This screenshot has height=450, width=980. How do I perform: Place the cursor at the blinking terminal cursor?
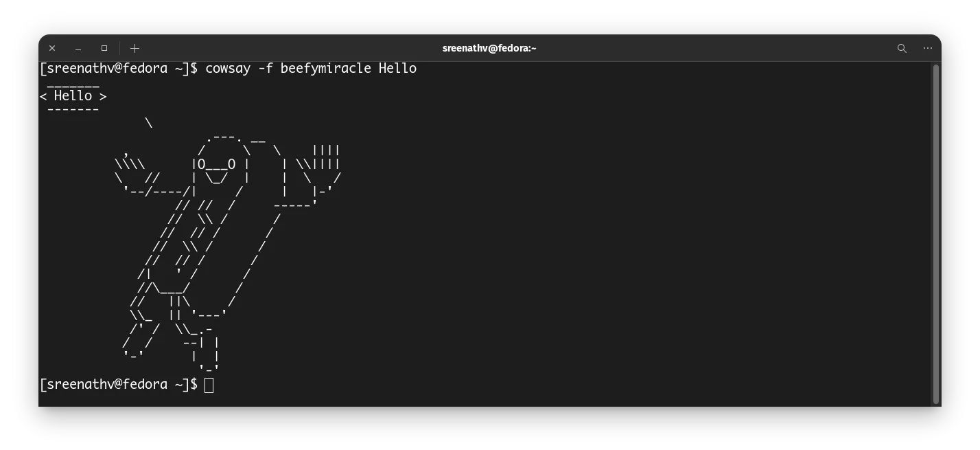tap(209, 384)
